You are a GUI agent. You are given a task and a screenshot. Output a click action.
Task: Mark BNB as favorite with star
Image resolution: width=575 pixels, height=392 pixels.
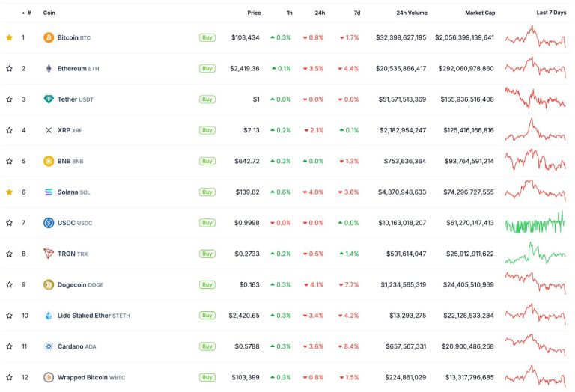coord(10,161)
